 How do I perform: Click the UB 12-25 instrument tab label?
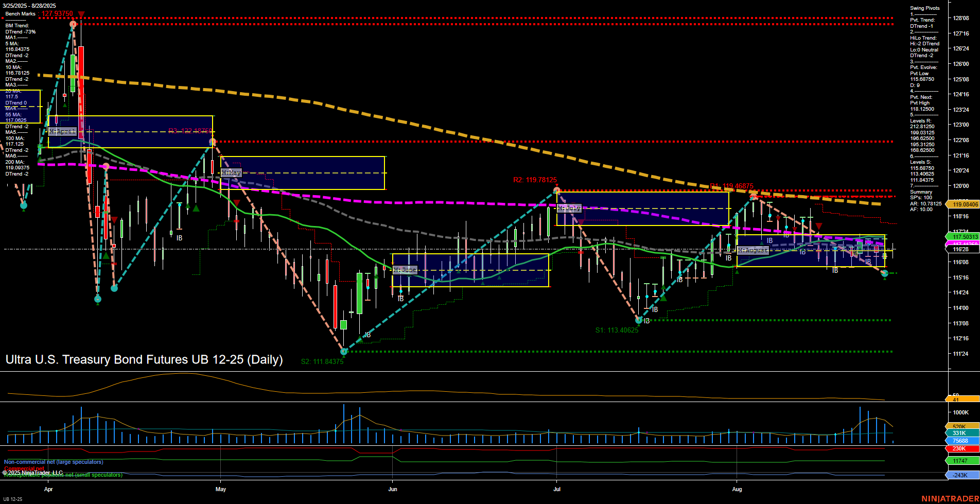[x=12, y=499]
